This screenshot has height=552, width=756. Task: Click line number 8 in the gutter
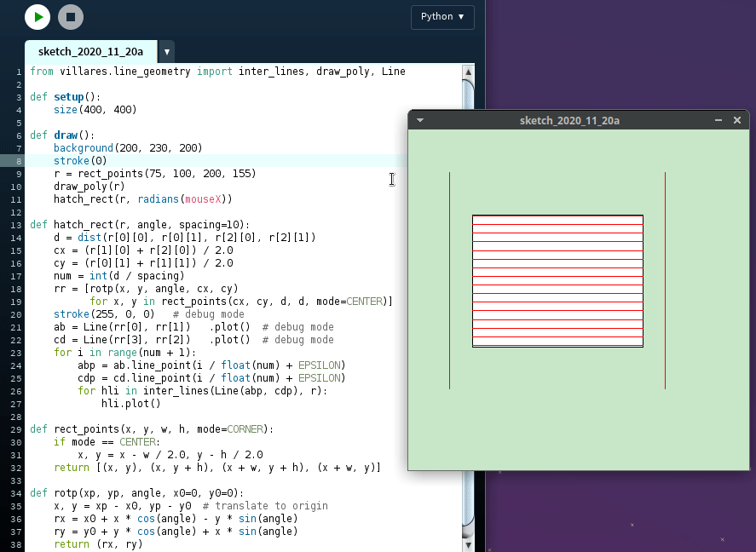pos(18,161)
